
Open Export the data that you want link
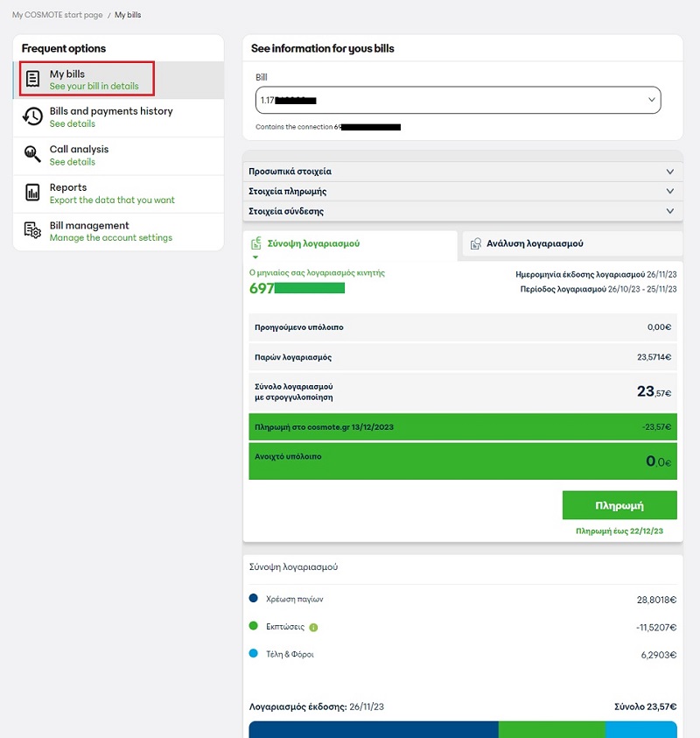[x=112, y=200]
